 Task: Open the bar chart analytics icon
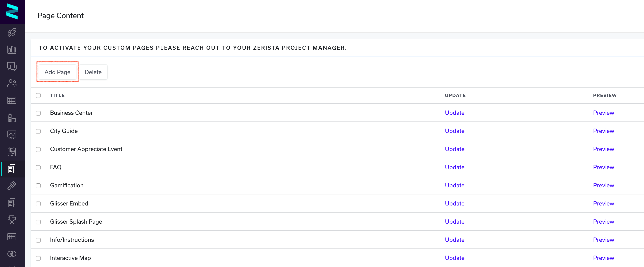[x=12, y=49]
